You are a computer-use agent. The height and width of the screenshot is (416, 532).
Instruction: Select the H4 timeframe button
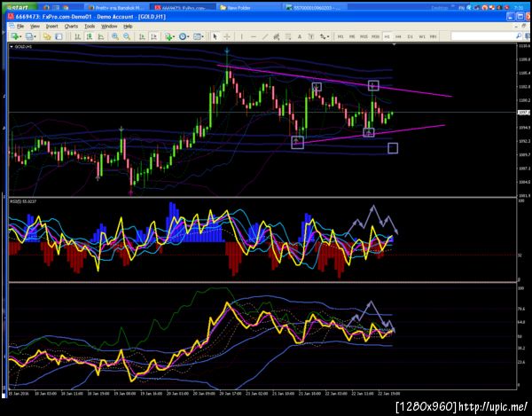398,36
